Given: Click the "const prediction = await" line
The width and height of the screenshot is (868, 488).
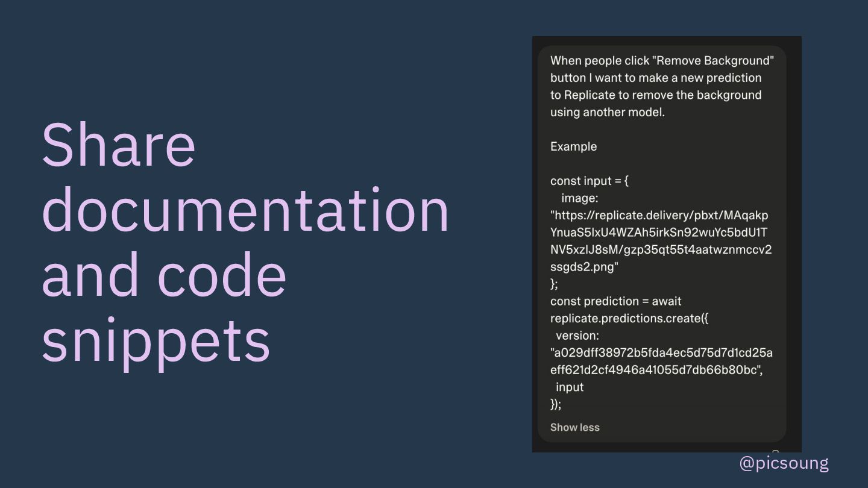Looking at the screenshot, I should click(615, 301).
